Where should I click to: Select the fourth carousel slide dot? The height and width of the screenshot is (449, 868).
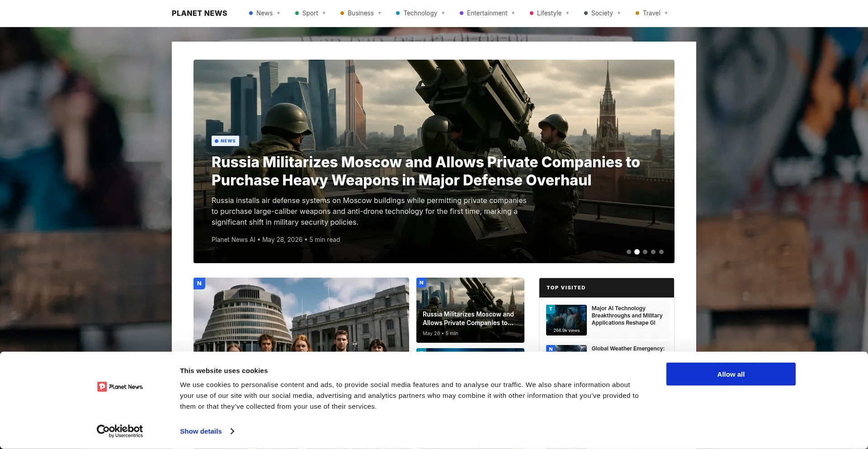(x=653, y=252)
